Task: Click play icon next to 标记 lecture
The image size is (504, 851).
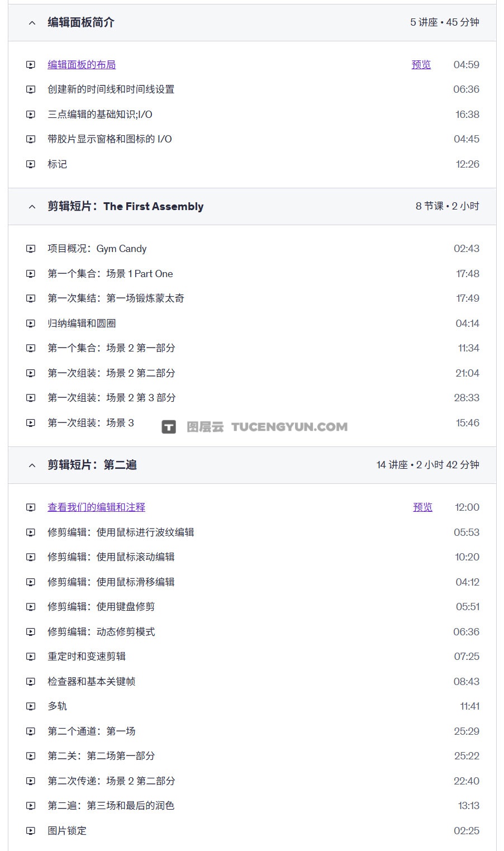Action: coord(31,164)
